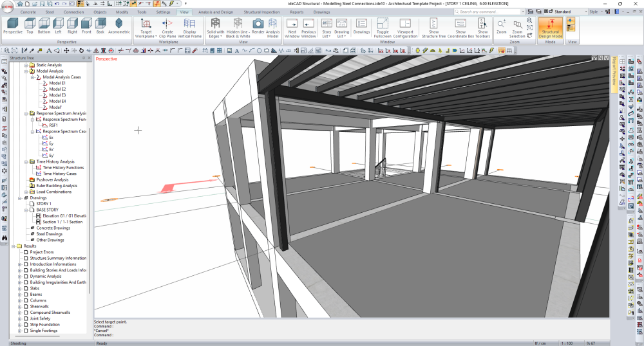Toggle the Show Structure Tree panel
Screen dimensions: 644x346
coord(433,26)
